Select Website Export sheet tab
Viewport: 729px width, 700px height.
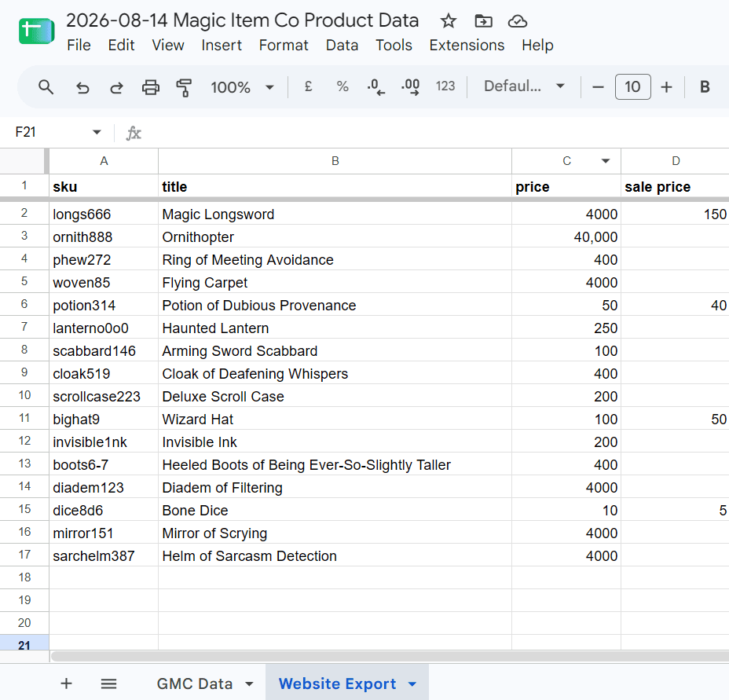click(x=337, y=684)
